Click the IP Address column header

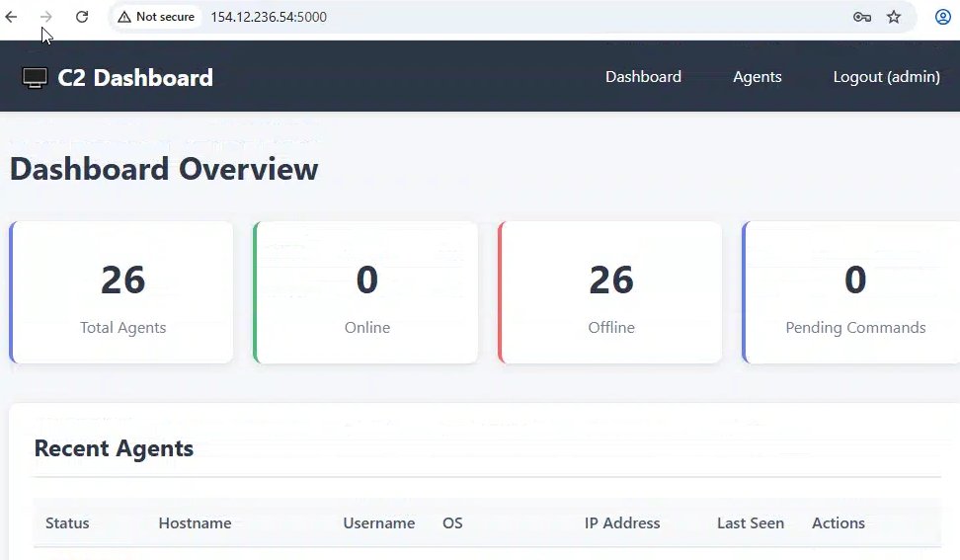pos(622,523)
